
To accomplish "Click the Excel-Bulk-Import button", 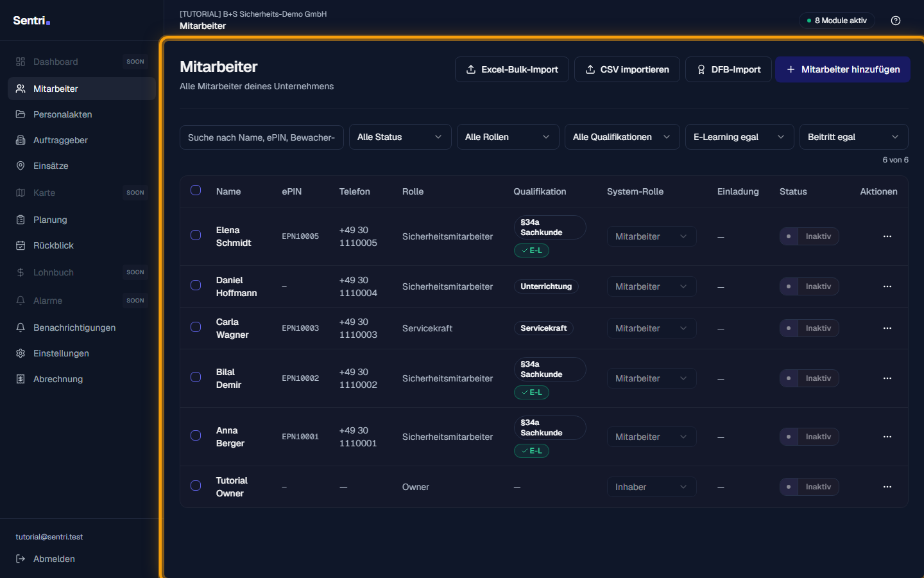I will [x=512, y=69].
